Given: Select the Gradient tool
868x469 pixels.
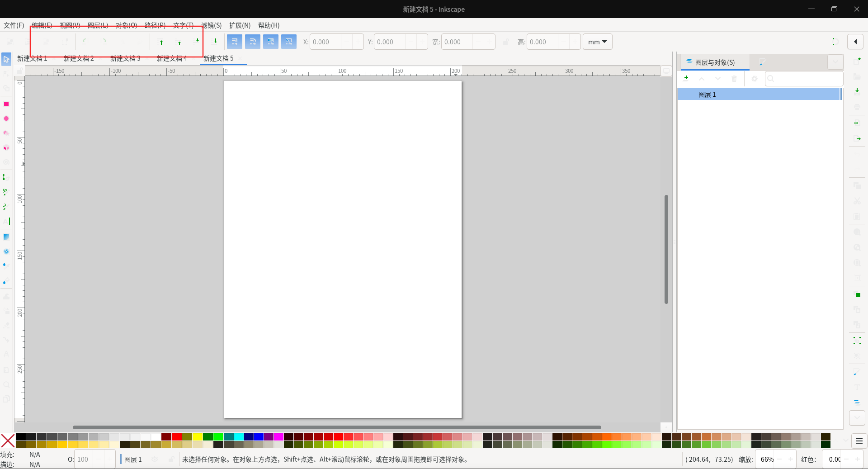Looking at the screenshot, I should click(6, 237).
